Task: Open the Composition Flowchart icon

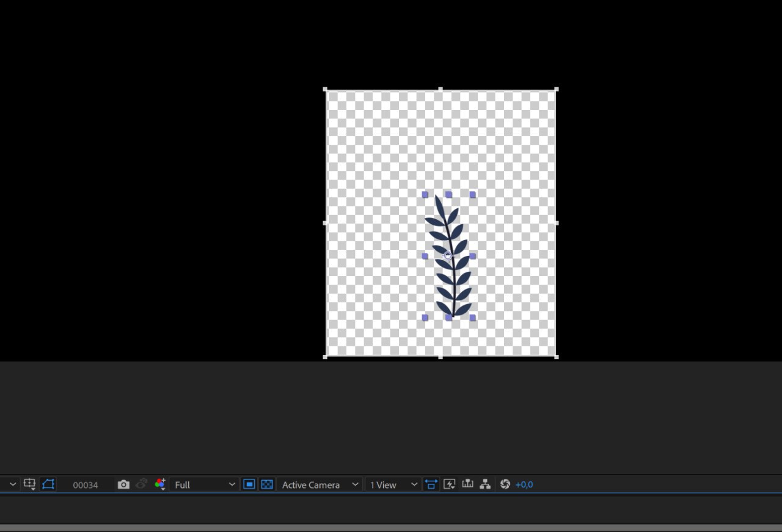Action: click(x=486, y=484)
